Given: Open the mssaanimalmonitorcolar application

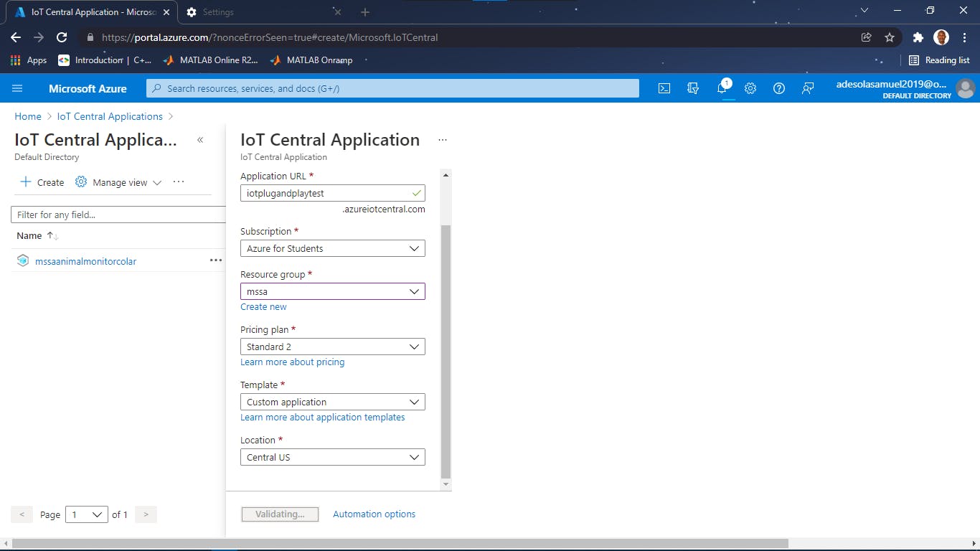Looking at the screenshot, I should click(x=85, y=261).
